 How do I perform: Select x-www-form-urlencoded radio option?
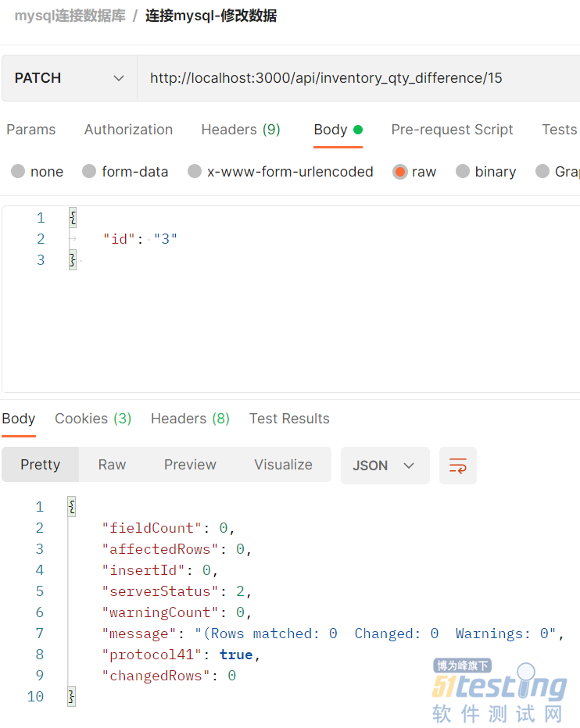click(x=195, y=172)
